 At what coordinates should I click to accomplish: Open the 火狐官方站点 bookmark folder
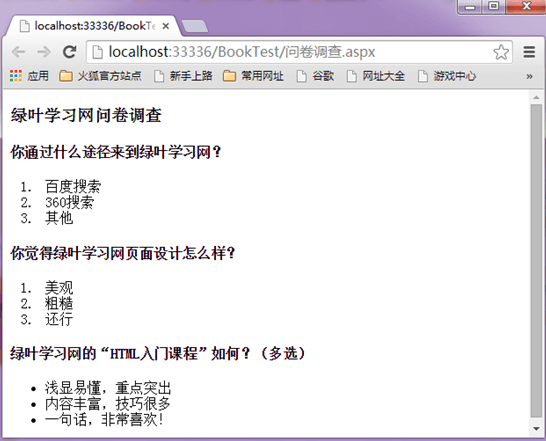click(x=100, y=76)
